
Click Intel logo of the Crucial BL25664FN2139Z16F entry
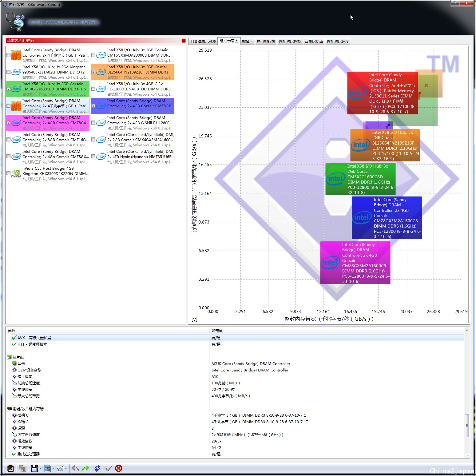click(101, 72)
